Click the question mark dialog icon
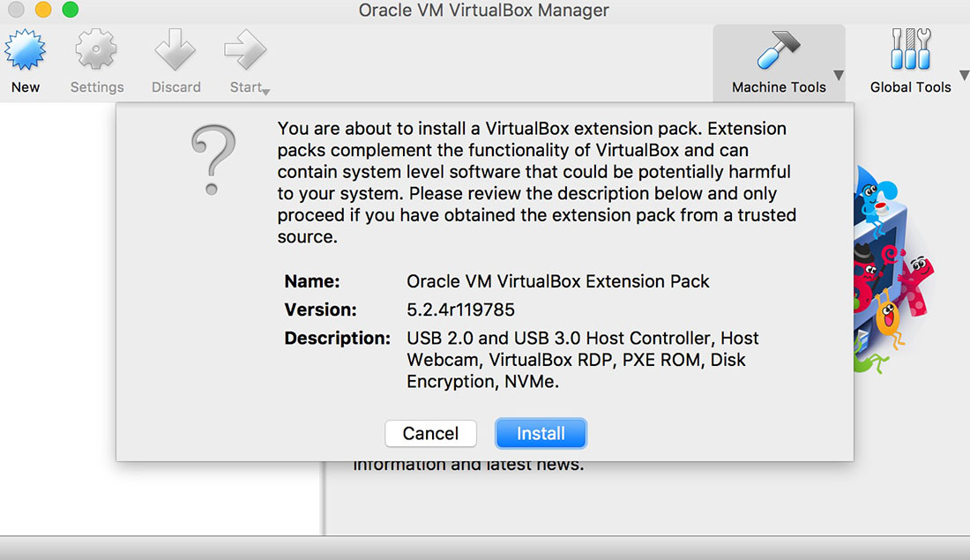Screen dimensions: 970x560 213,161
